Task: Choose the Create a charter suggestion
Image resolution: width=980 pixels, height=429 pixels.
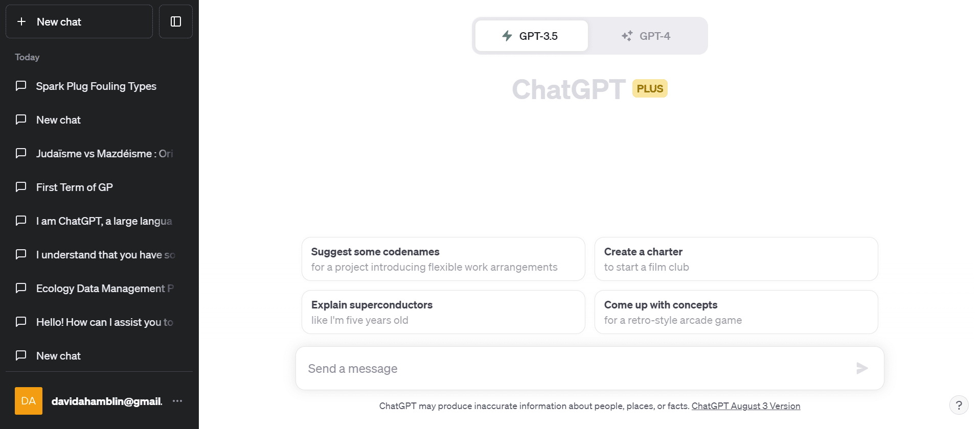Action: tap(736, 259)
